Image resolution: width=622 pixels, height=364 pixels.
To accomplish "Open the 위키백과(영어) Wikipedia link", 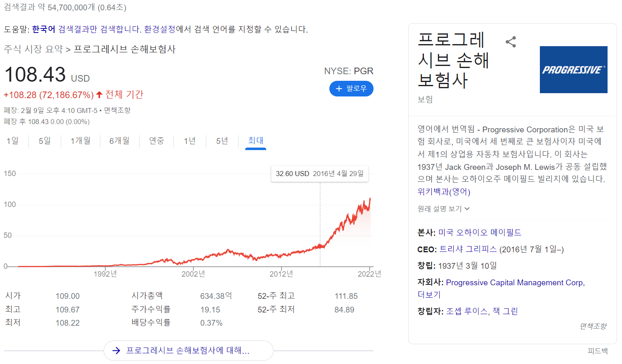I will (444, 192).
